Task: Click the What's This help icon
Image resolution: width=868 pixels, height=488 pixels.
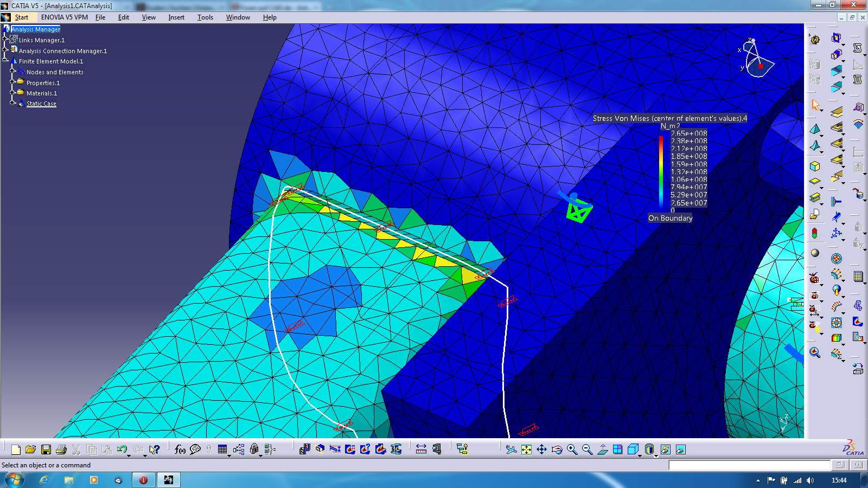Action: click(x=155, y=450)
